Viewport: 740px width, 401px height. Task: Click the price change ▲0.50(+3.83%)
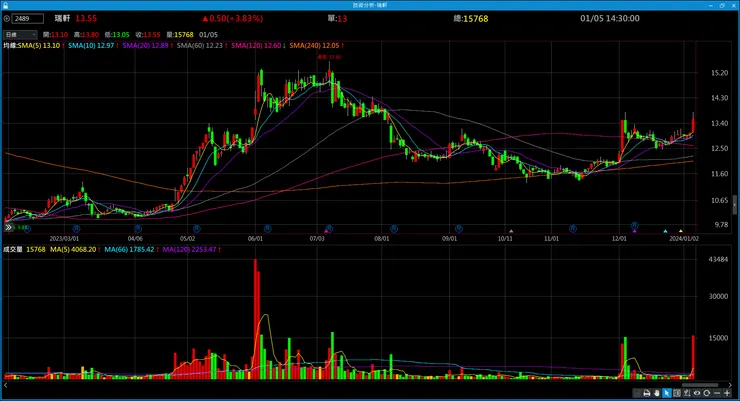233,18
